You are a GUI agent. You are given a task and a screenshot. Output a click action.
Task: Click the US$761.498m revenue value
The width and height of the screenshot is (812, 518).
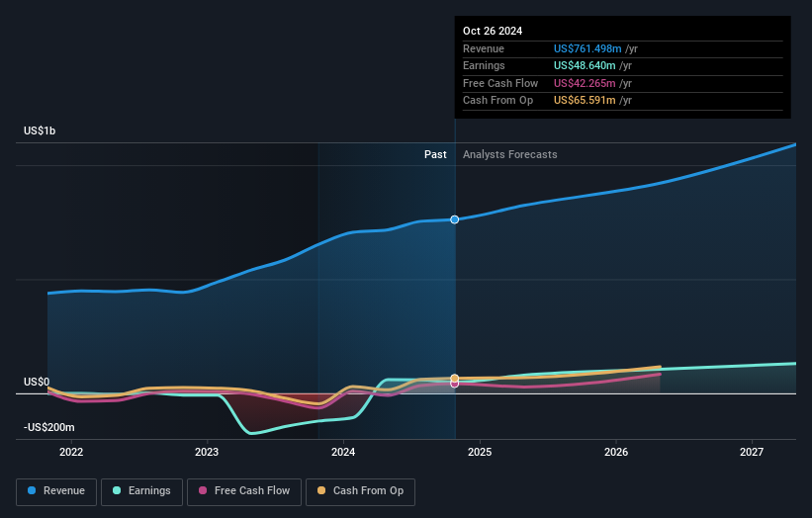[587, 48]
